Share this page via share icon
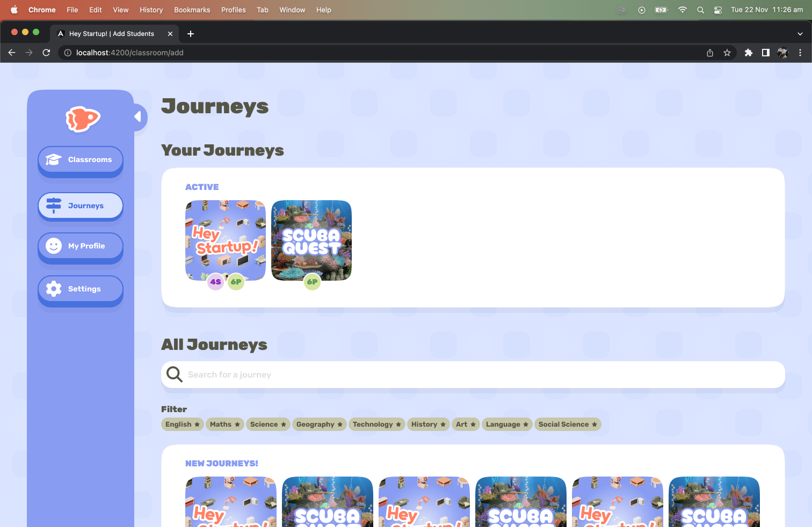 [x=710, y=53]
